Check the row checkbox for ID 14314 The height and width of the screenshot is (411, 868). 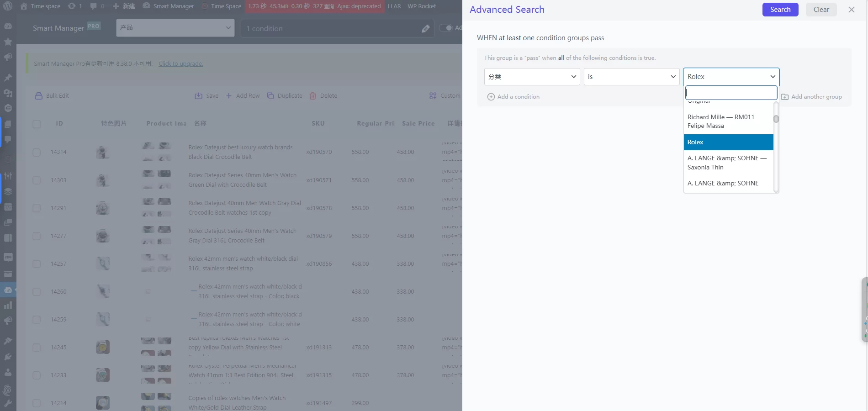point(37,153)
